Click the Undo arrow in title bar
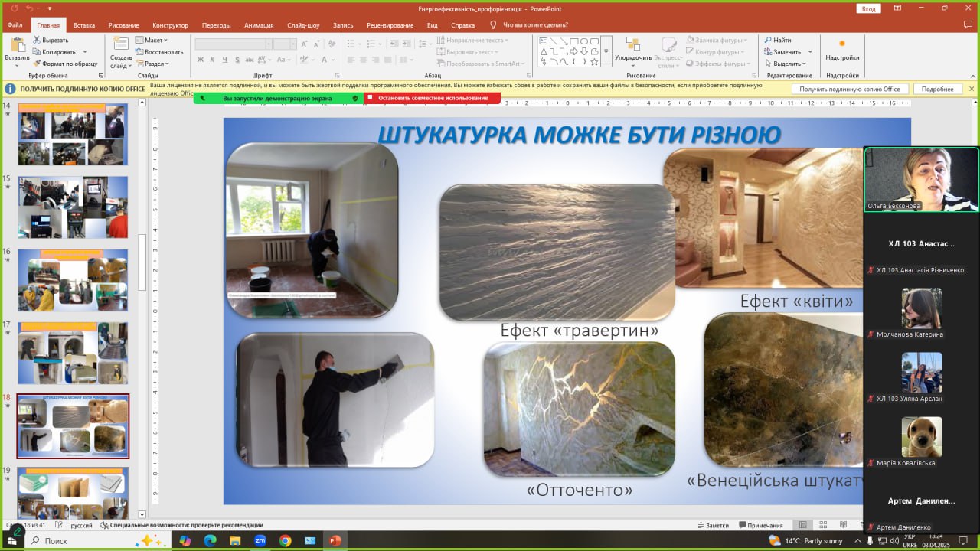 29,8
